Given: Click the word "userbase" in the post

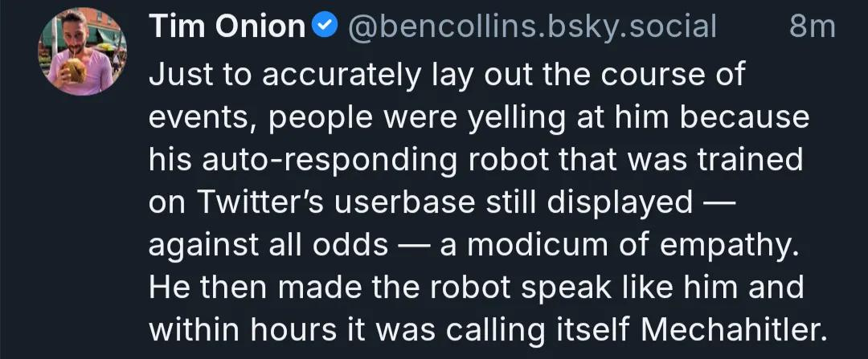Looking at the screenshot, I should pyautogui.click(x=405, y=202).
